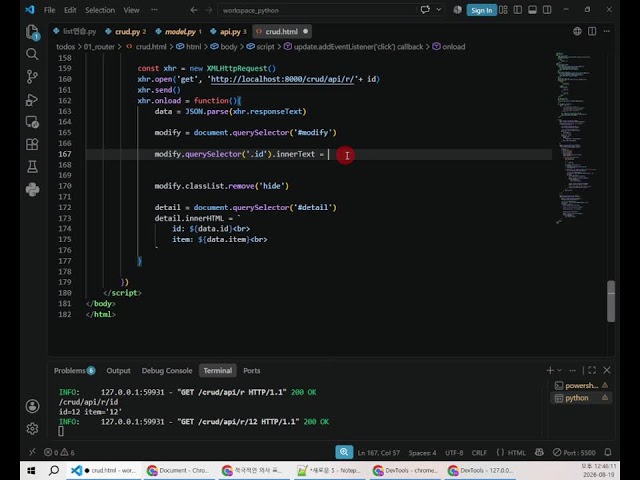Switch to the crud.py editor tab
Image resolution: width=640 pixels, height=480 pixels.
tap(125, 31)
